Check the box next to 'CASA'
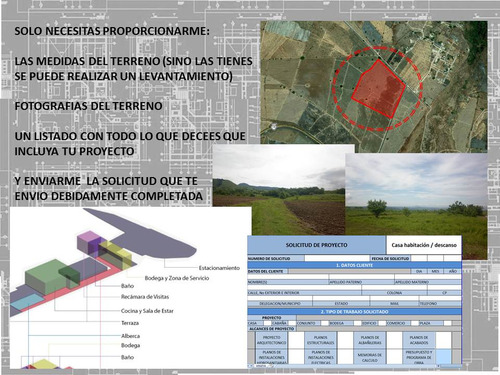 267,323
